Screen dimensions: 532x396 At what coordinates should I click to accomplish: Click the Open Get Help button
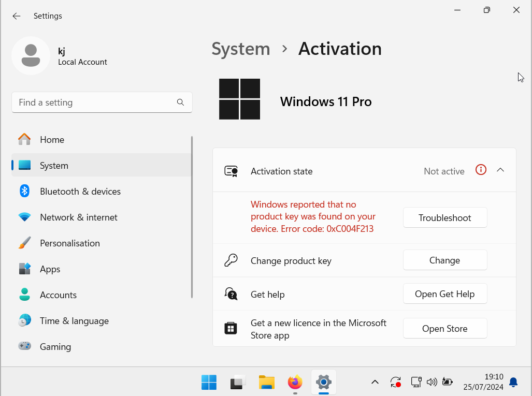[445, 294]
